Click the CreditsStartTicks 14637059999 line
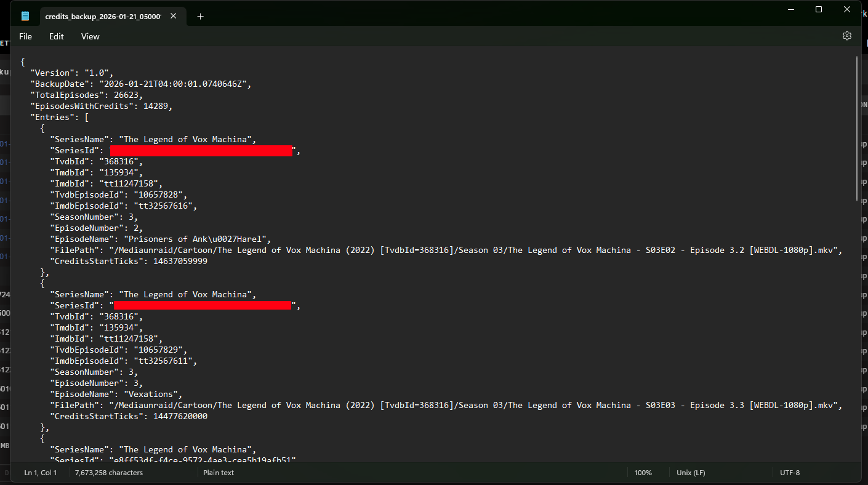Screen dimensions: 868x485 coord(129,261)
